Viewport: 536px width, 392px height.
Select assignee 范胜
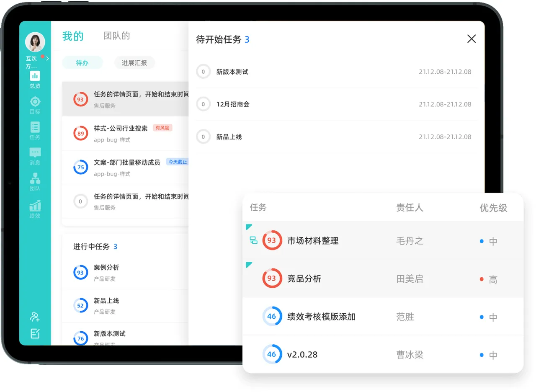(405, 317)
